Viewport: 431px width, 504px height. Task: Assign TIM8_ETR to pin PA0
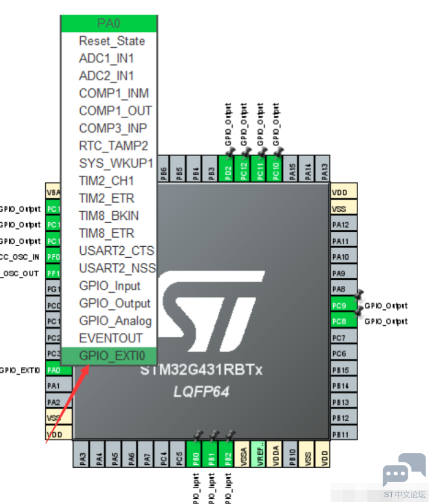(x=109, y=233)
